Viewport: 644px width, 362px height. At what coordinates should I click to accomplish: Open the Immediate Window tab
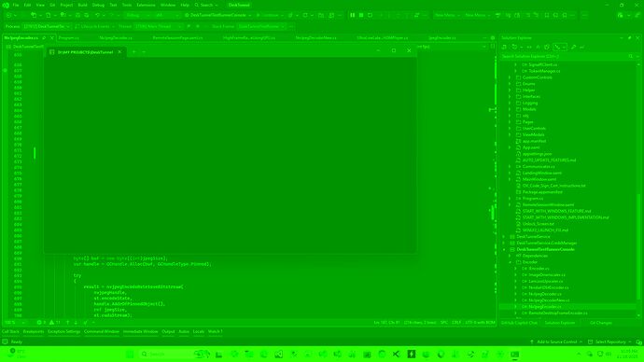140,331
